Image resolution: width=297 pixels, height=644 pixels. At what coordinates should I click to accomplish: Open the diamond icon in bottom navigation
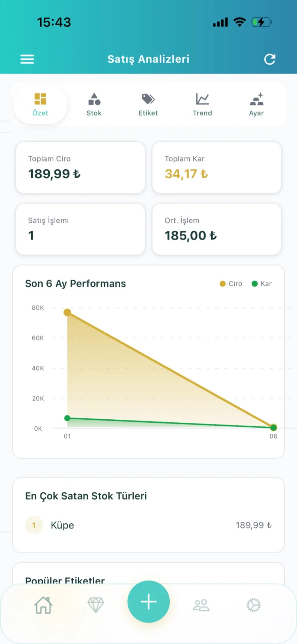pos(96,605)
